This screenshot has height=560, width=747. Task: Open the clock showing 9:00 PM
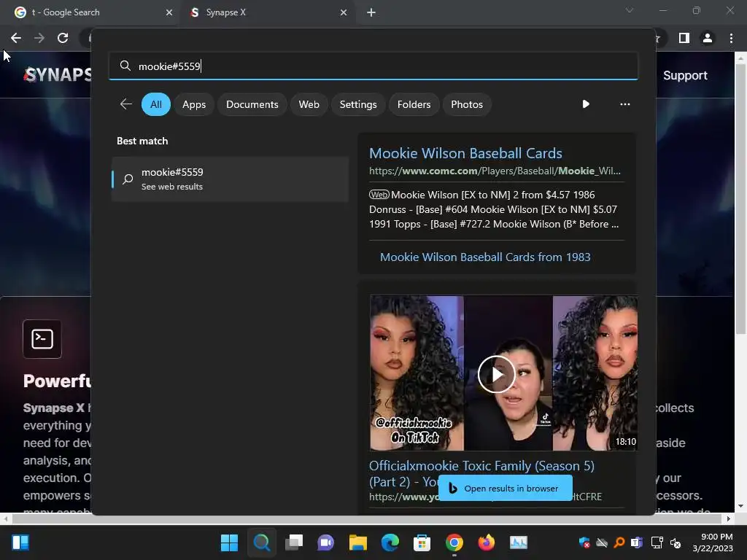[712, 542]
